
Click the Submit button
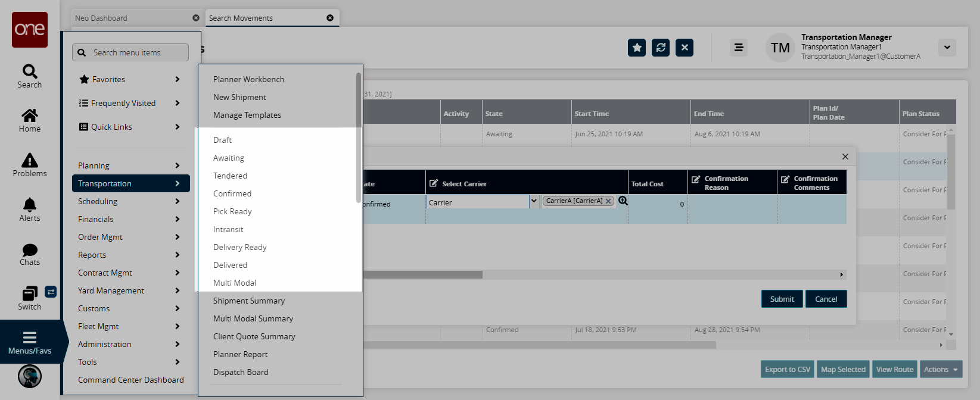point(782,299)
